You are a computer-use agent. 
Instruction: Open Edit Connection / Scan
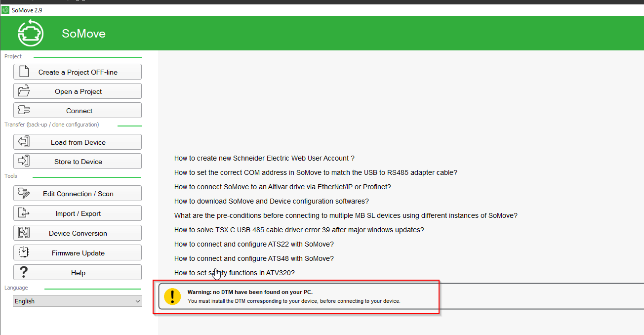pos(78,193)
